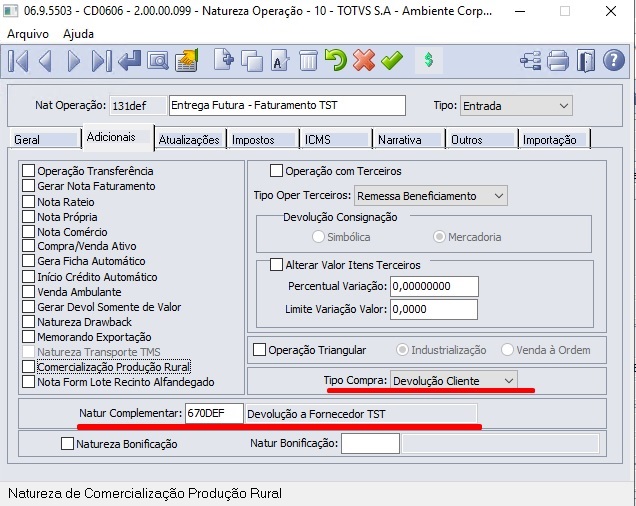Go to the next record
636x506 pixels.
[73, 61]
